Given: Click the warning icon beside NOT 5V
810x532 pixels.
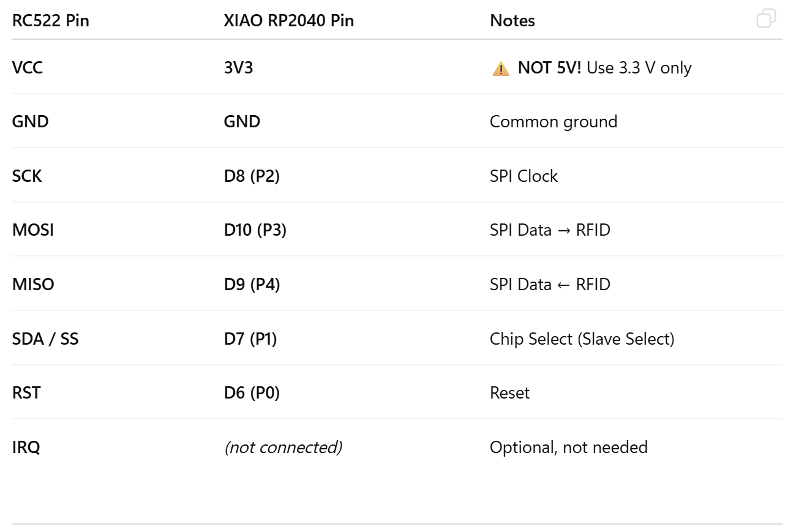Looking at the screenshot, I should pyautogui.click(x=500, y=69).
